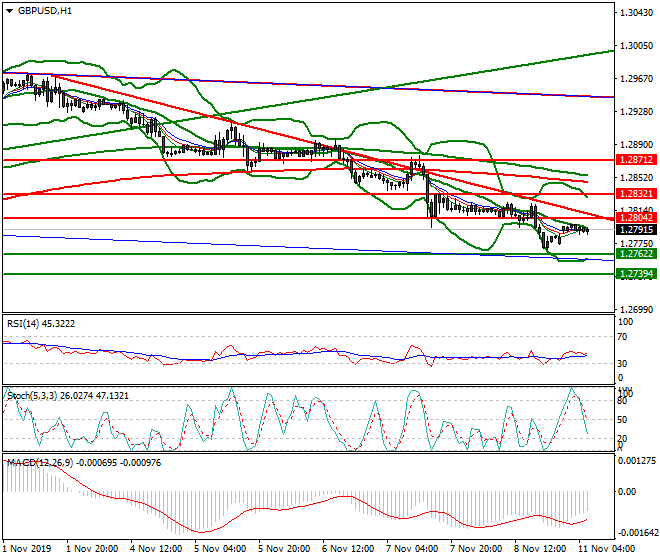Click the 1.30050 price scale value
The height and width of the screenshot is (560, 660).
point(636,46)
